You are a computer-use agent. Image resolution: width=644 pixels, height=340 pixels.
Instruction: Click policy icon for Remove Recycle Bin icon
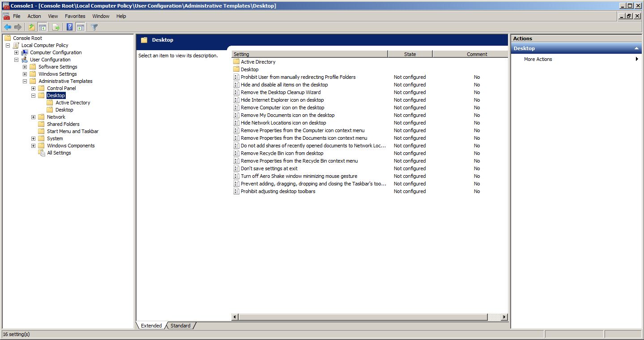[x=237, y=153]
